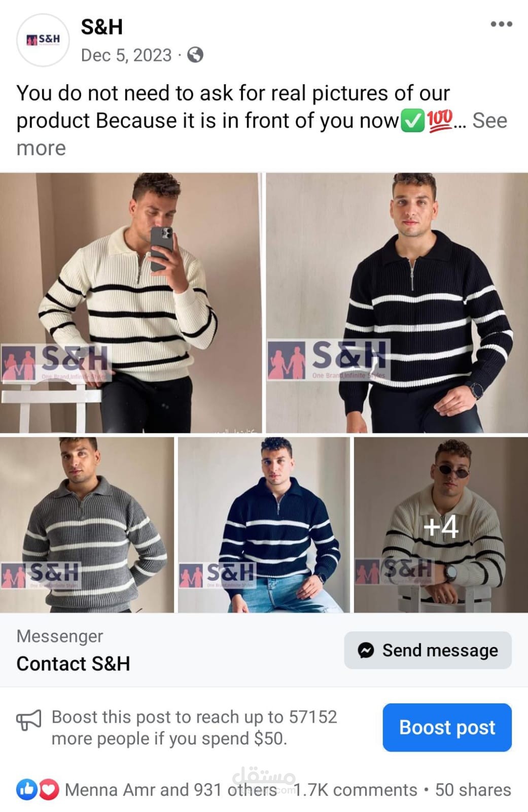This screenshot has height=812, width=528.
Task: Click the red heart reaction icon
Action: [x=49, y=790]
